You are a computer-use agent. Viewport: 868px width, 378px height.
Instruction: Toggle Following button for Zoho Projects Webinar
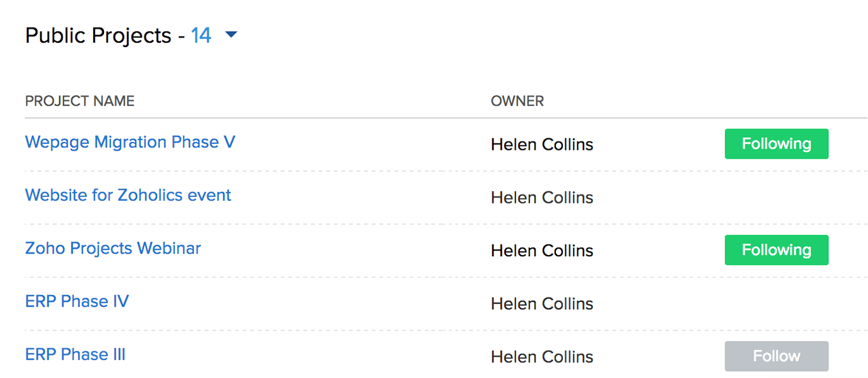(x=776, y=250)
